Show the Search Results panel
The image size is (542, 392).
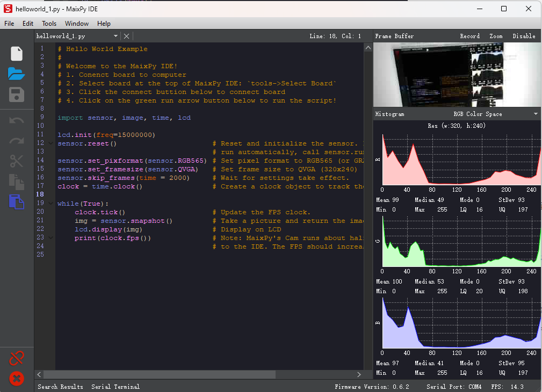click(x=60, y=387)
